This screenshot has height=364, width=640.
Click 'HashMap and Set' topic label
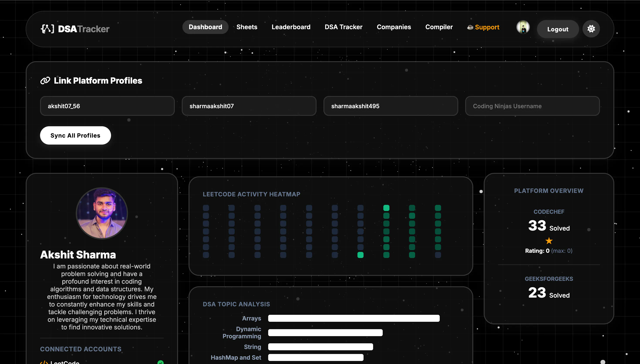(236, 357)
